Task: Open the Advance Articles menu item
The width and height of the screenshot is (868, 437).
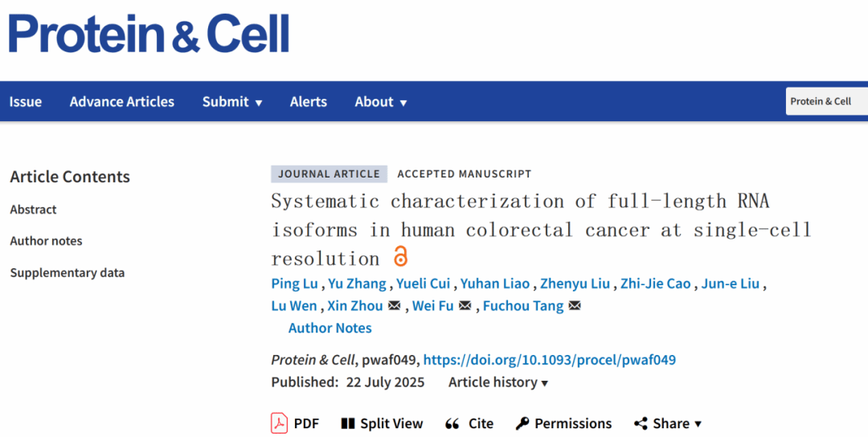Action: tap(122, 102)
